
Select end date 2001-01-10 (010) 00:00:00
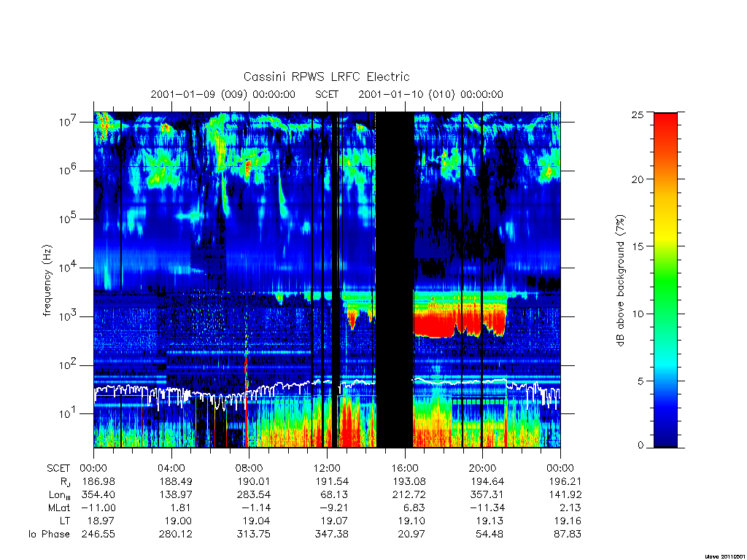[430, 94]
